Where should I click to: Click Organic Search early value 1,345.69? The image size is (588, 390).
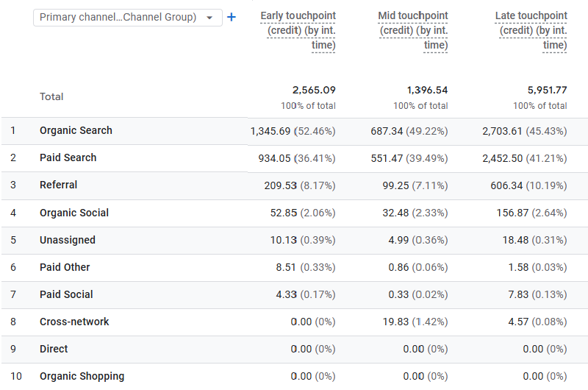[270, 132]
